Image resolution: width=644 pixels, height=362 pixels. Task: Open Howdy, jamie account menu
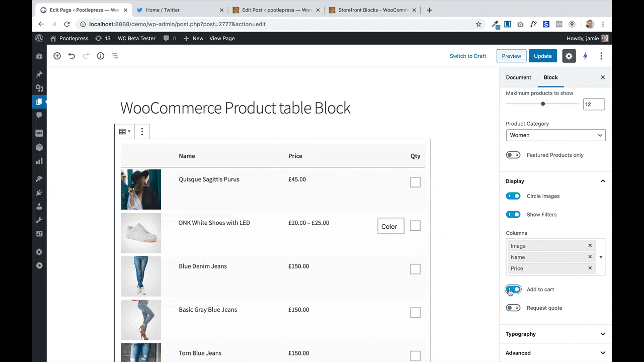[x=587, y=38]
